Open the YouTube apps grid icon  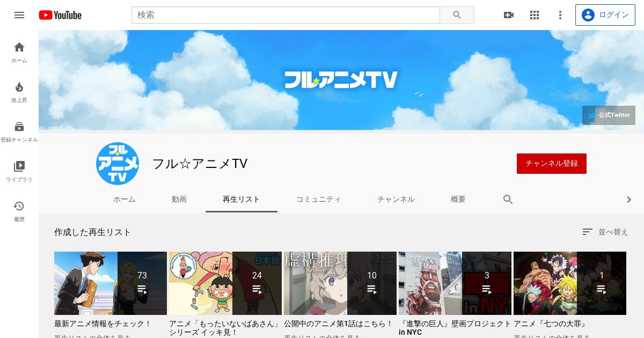pyautogui.click(x=535, y=15)
